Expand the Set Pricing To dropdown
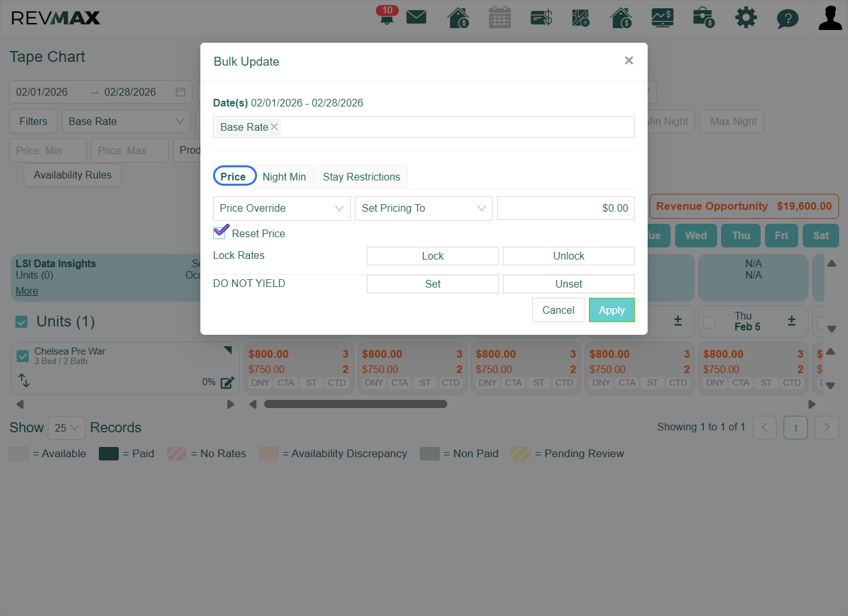 [x=424, y=209]
